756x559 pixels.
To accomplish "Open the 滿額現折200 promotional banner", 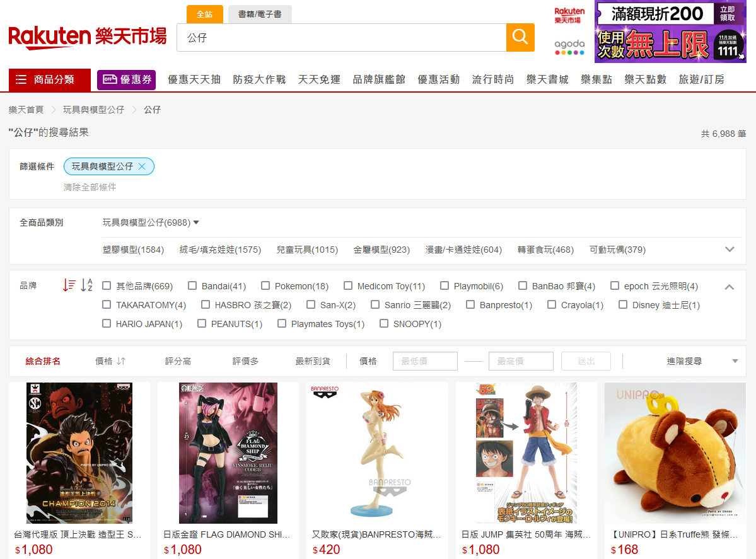I will coord(671,32).
